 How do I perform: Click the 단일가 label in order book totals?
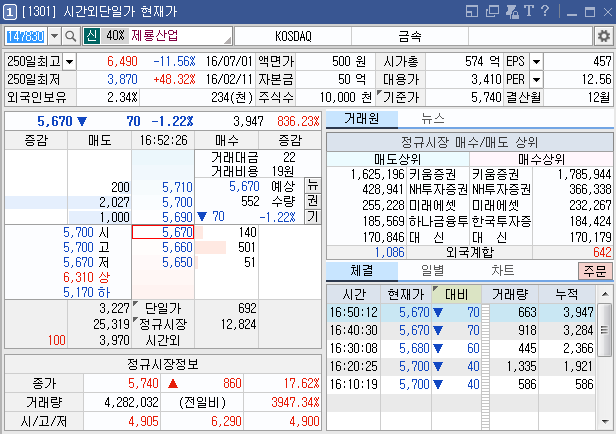pos(163,308)
